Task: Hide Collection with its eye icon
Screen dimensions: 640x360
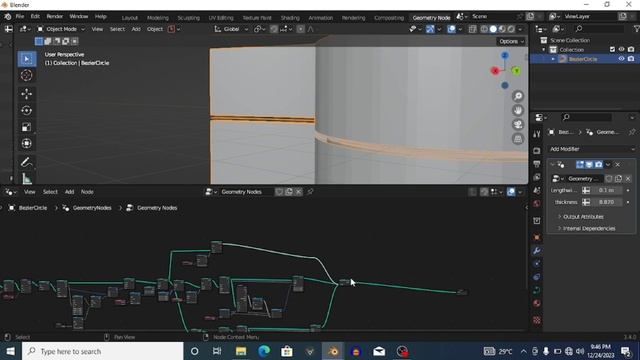Action: 621,49
